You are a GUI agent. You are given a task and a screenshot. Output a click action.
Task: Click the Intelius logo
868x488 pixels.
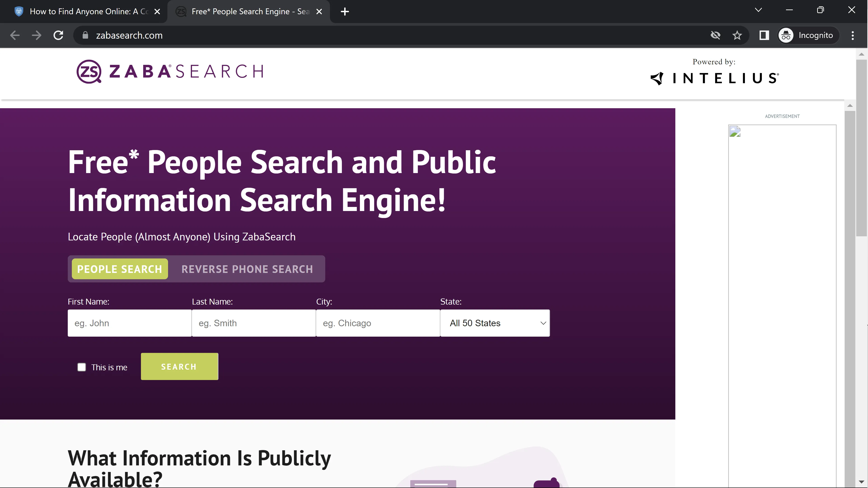714,78
